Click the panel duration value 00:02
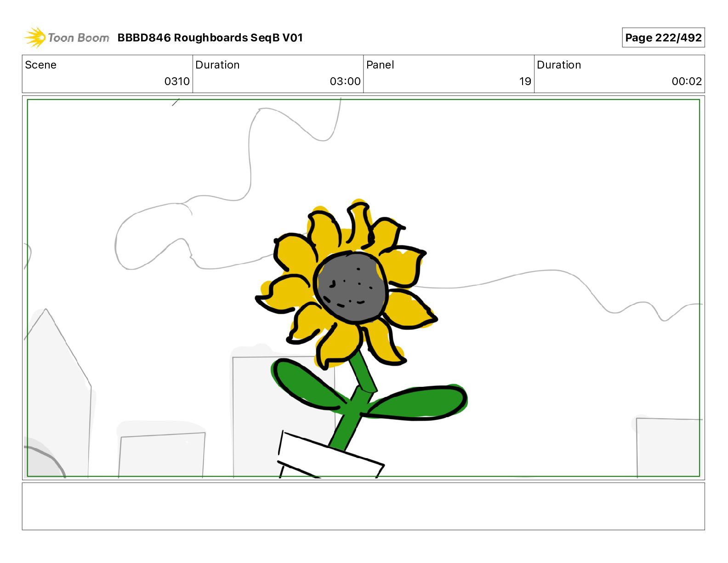 [x=687, y=81]
